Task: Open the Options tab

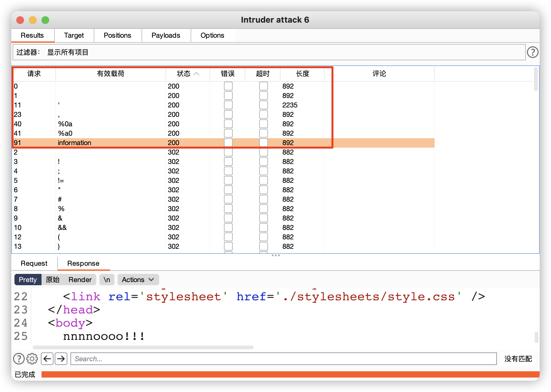Action: (x=212, y=35)
